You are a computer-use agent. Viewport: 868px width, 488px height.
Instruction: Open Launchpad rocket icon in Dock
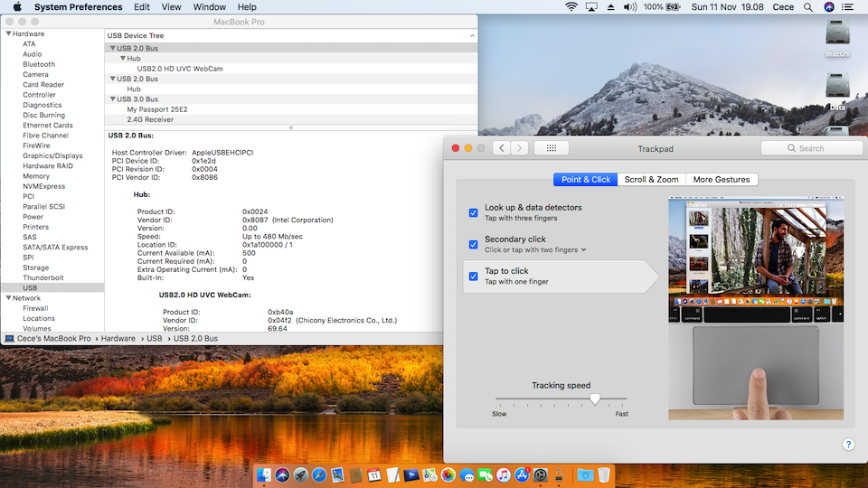click(x=300, y=474)
